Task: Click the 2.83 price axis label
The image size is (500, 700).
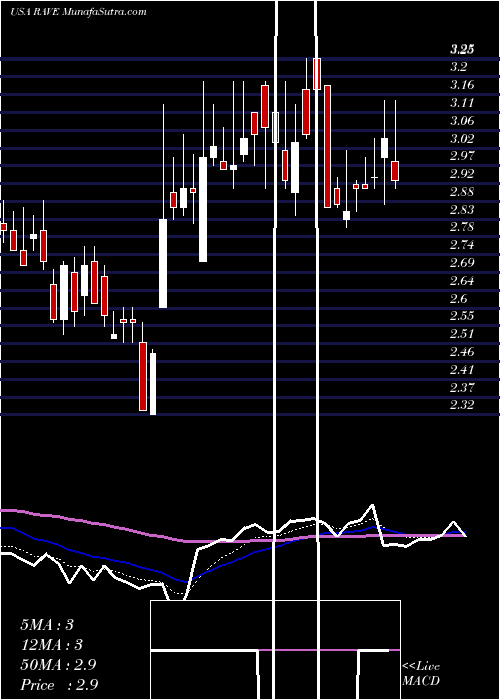Action: pos(462,209)
